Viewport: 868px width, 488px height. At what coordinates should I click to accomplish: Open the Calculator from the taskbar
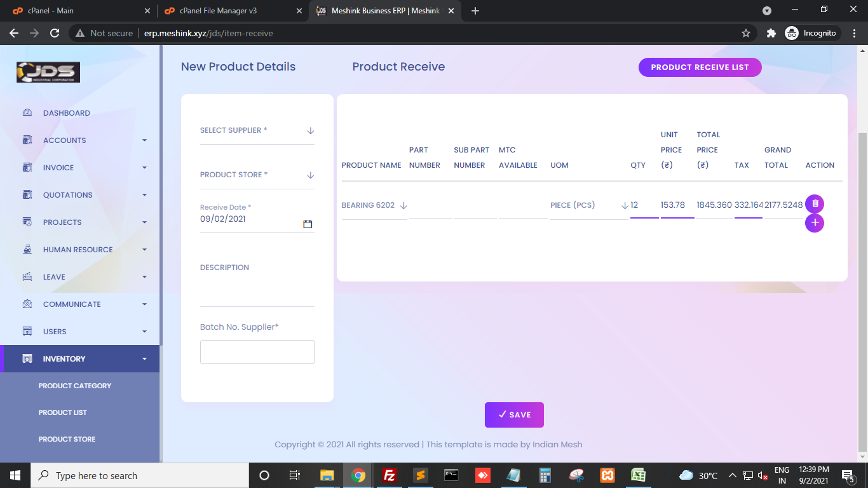[545, 475]
